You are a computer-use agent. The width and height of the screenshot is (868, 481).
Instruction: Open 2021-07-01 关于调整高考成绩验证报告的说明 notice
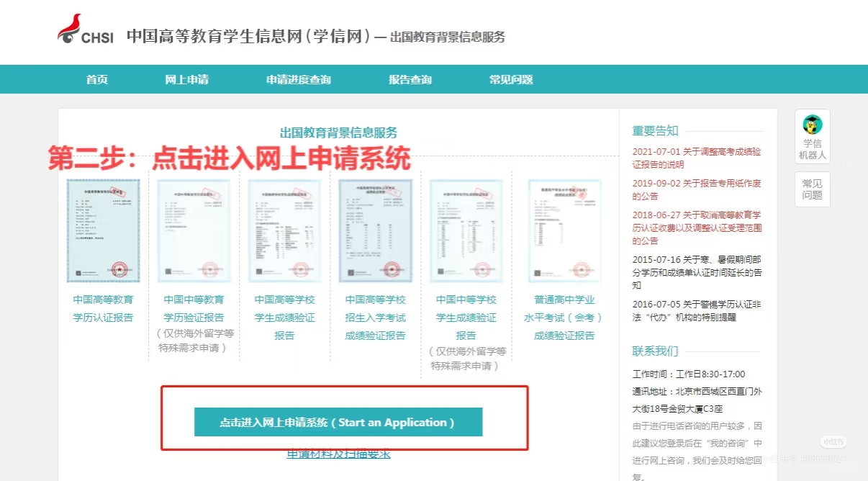pos(696,158)
